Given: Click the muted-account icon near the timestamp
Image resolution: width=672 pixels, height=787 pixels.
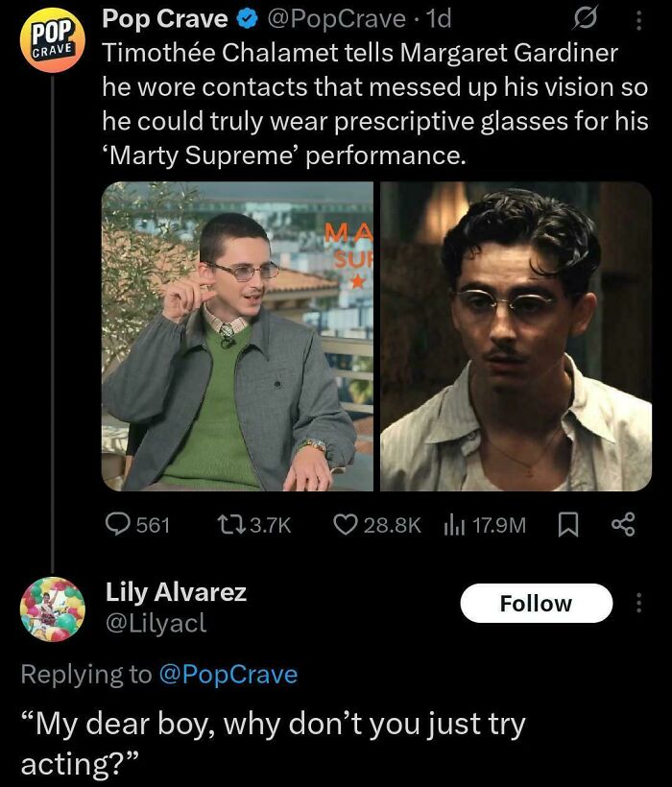Looking at the screenshot, I should (581, 17).
